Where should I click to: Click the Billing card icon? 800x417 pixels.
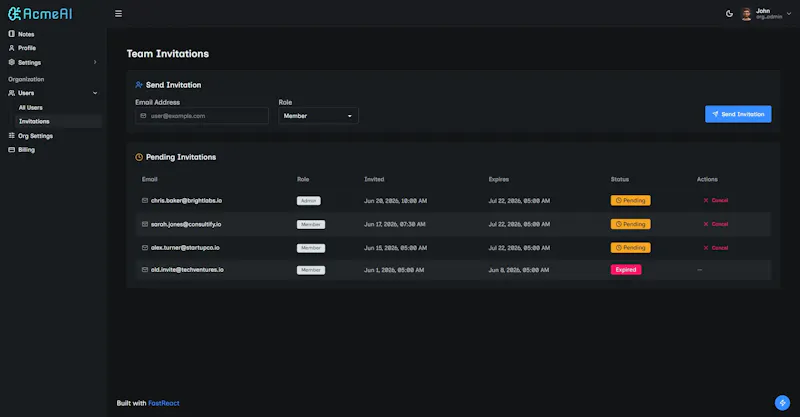[11, 150]
